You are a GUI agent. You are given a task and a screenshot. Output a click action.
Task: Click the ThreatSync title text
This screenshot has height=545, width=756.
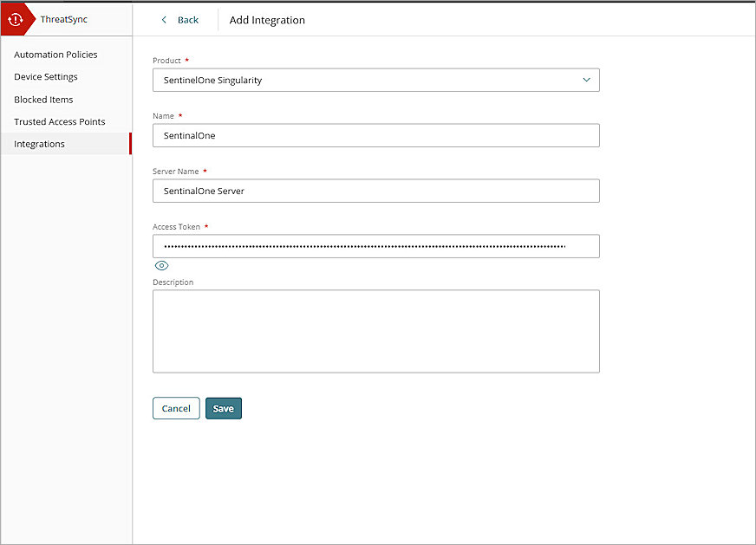coord(63,19)
